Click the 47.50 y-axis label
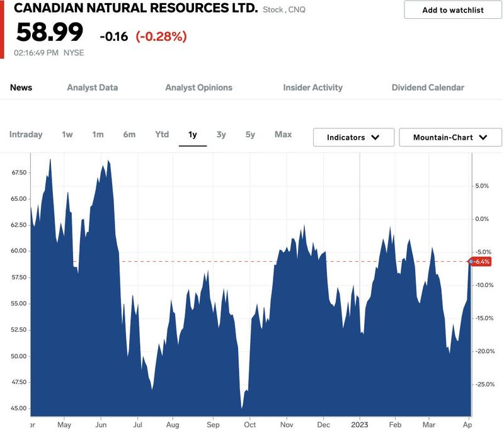 [x=19, y=382]
